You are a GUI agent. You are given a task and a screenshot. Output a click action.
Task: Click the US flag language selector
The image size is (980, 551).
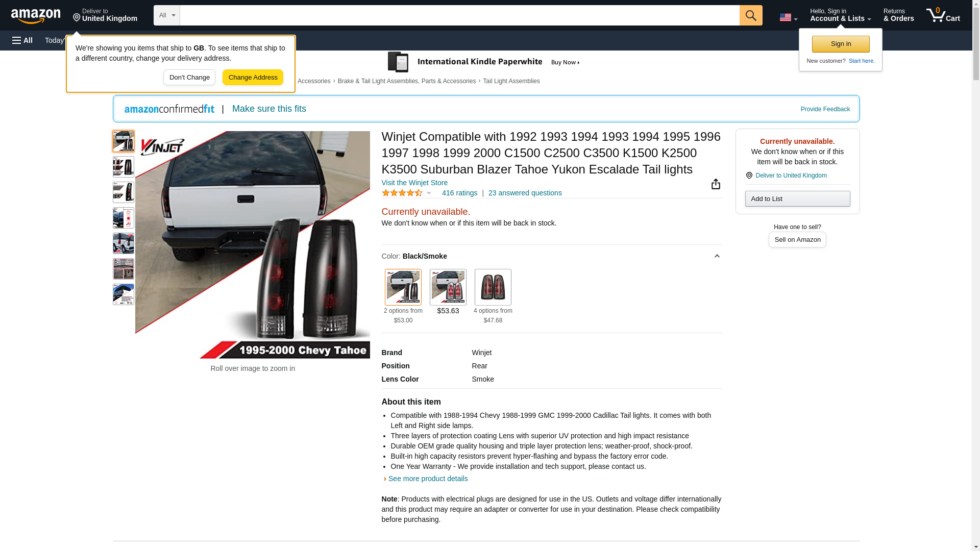[788, 17]
